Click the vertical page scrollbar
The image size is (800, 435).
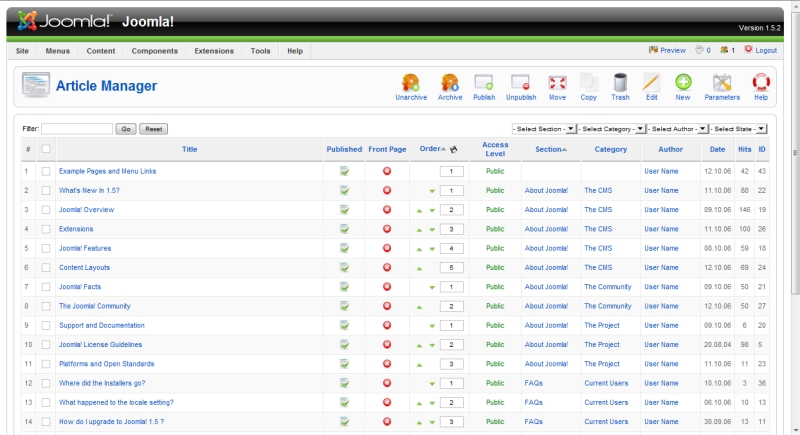[x=795, y=153]
